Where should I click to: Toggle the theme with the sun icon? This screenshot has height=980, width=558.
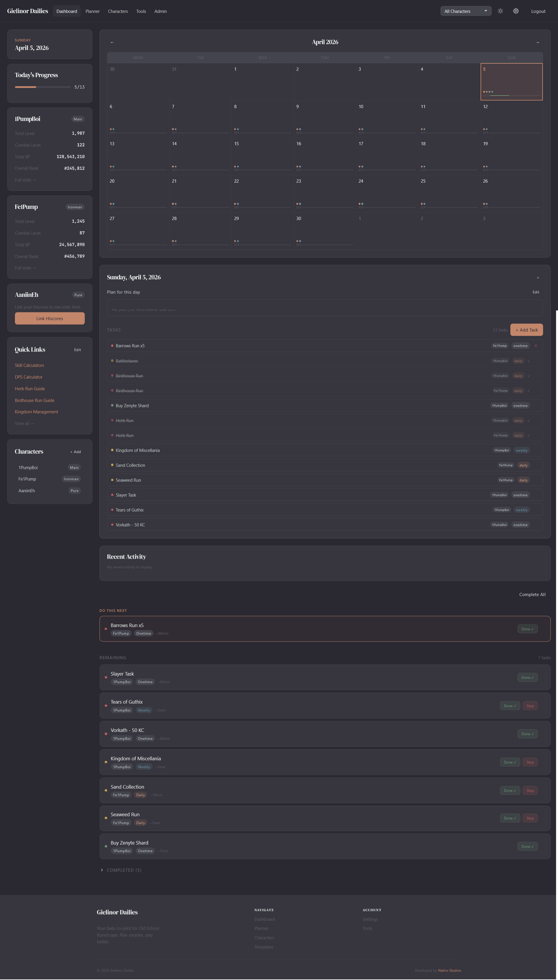[500, 11]
